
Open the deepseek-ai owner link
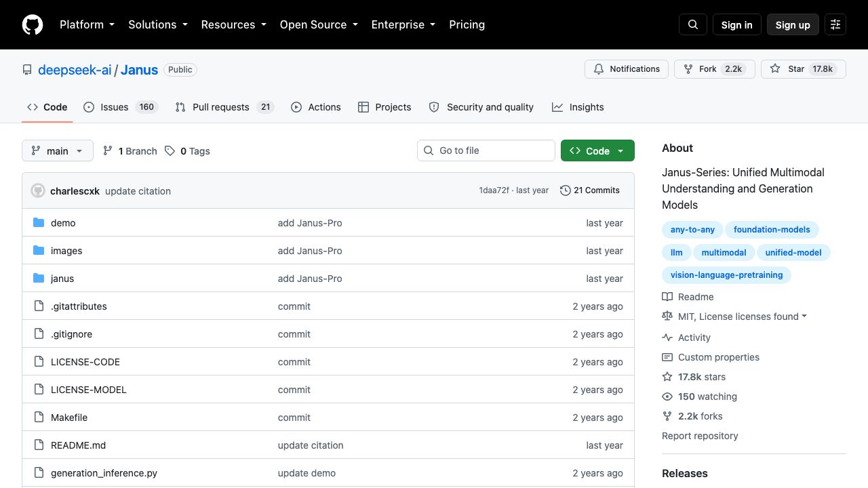pyautogui.click(x=75, y=70)
